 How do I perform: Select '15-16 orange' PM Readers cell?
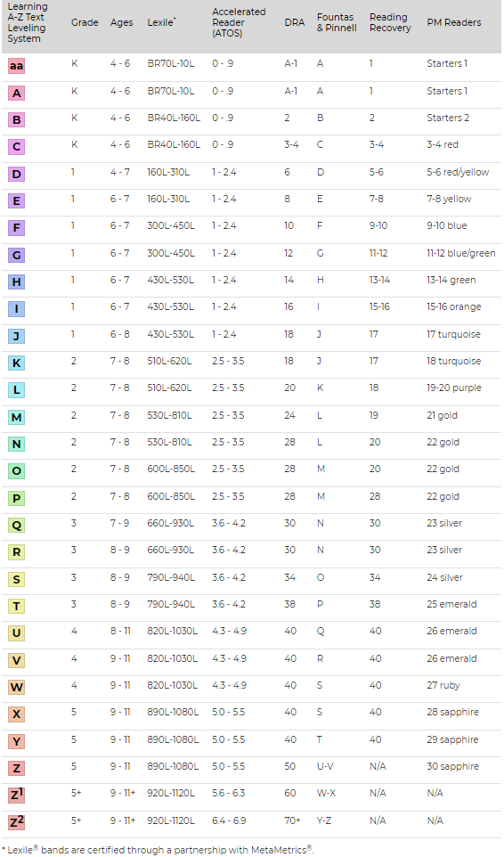(x=454, y=306)
